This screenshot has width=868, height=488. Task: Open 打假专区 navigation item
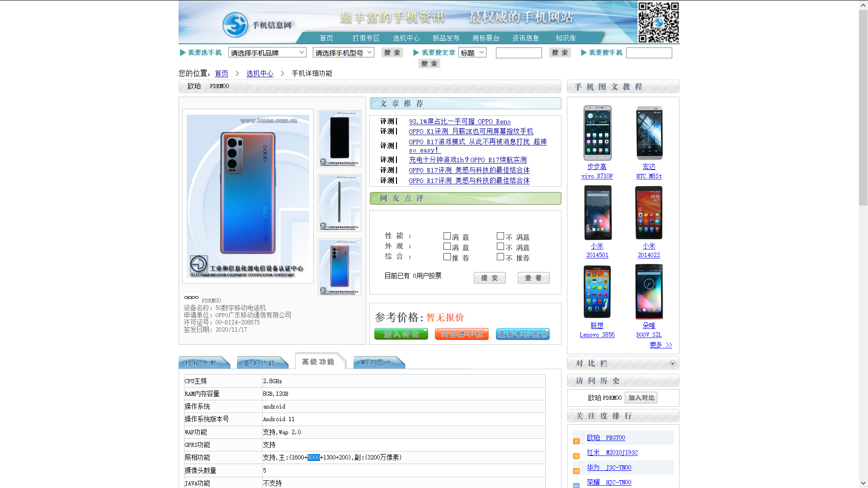(x=366, y=38)
